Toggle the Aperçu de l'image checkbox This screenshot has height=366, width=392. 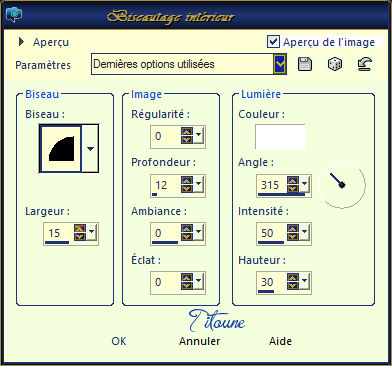pos(273,41)
